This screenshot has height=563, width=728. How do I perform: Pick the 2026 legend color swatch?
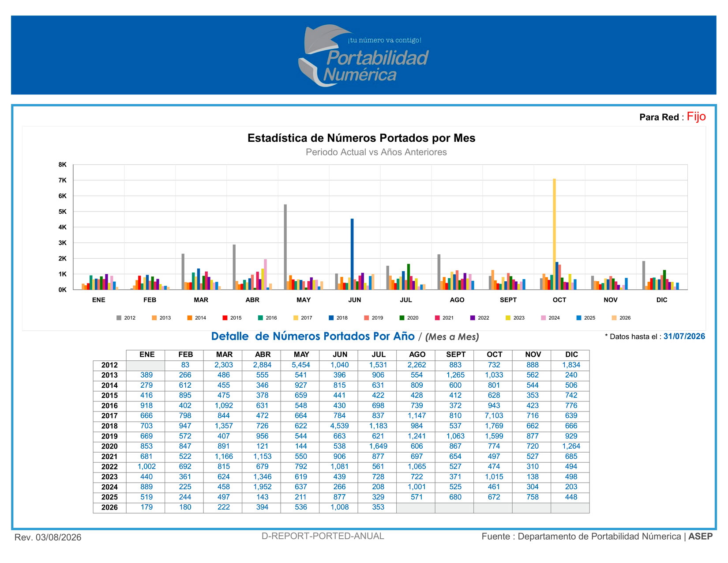click(x=614, y=318)
